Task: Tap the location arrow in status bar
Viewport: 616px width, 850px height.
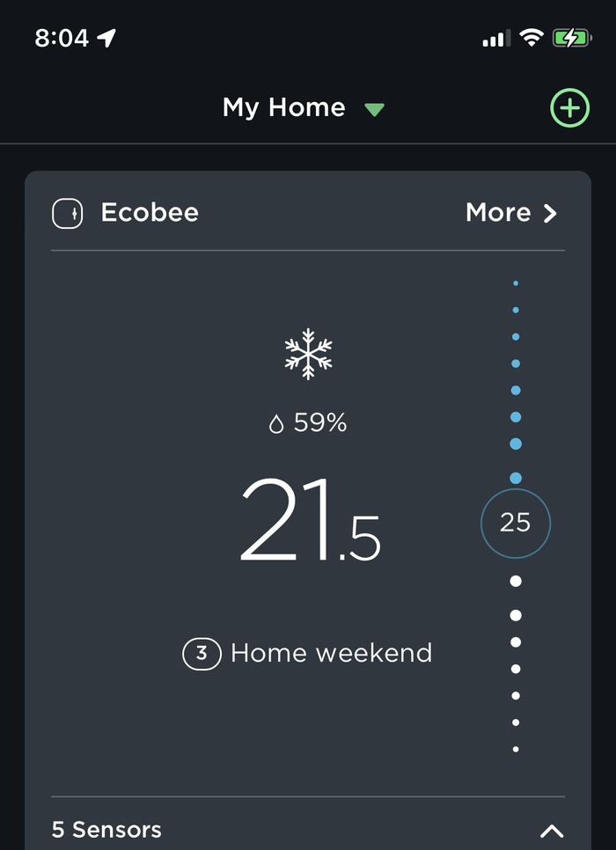Action: click(x=107, y=38)
